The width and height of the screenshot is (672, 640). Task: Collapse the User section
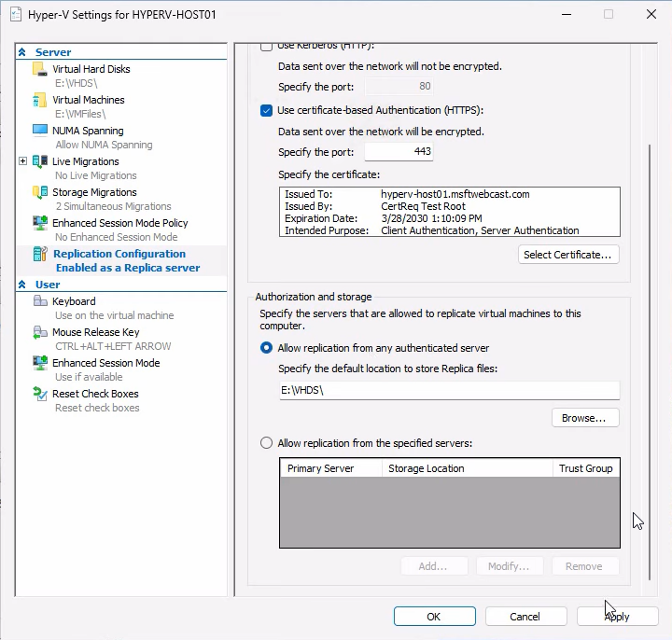coord(22,285)
